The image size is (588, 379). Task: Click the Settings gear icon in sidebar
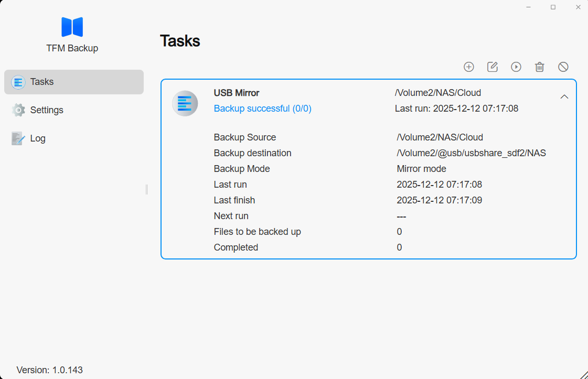(x=18, y=110)
